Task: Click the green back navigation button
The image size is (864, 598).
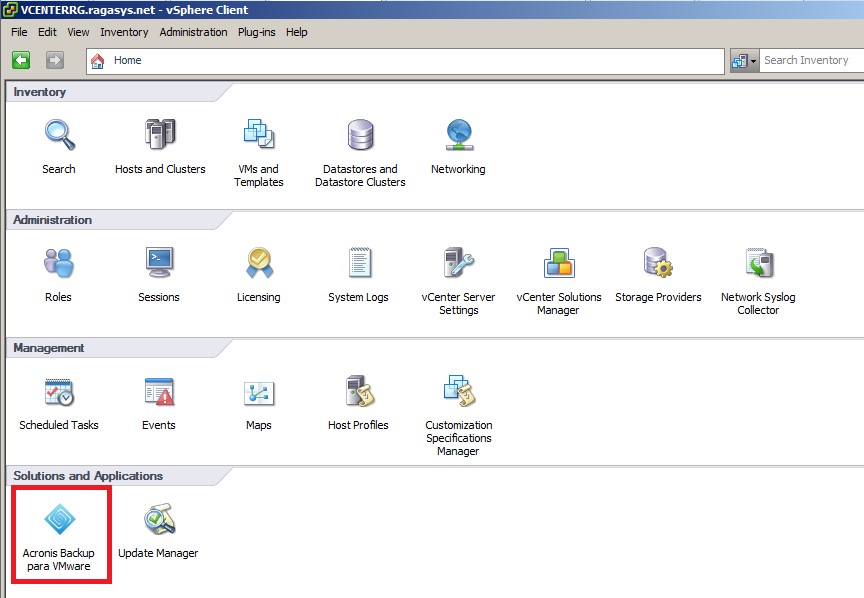Action: [x=21, y=61]
